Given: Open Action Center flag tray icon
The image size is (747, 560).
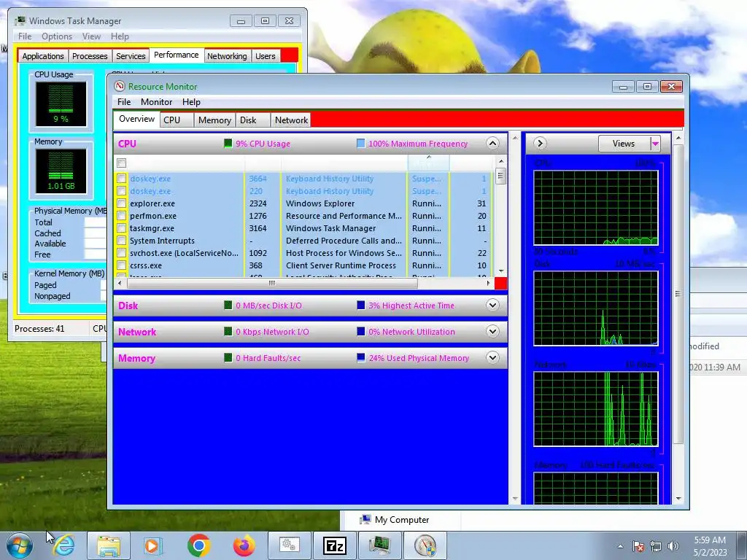Looking at the screenshot, I should (638, 546).
